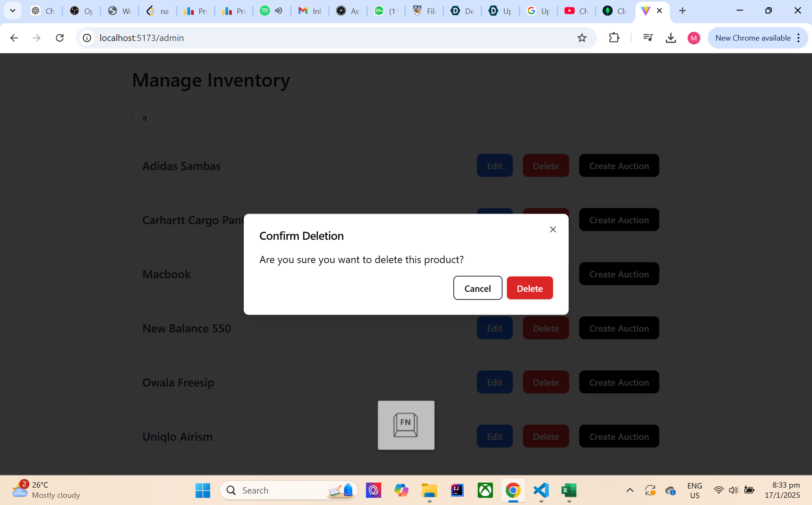Open the clock and calendar flyout
Screen dimensions: 812x505
pyautogui.click(x=783, y=490)
